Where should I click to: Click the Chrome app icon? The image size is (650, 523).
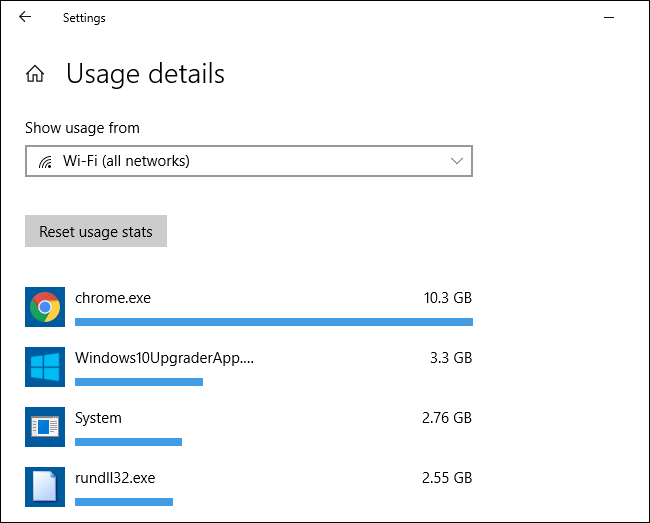point(44,307)
